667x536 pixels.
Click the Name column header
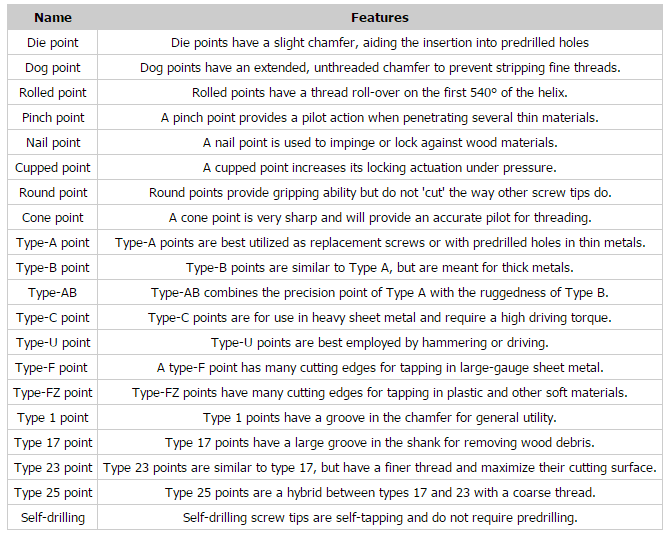click(52, 18)
